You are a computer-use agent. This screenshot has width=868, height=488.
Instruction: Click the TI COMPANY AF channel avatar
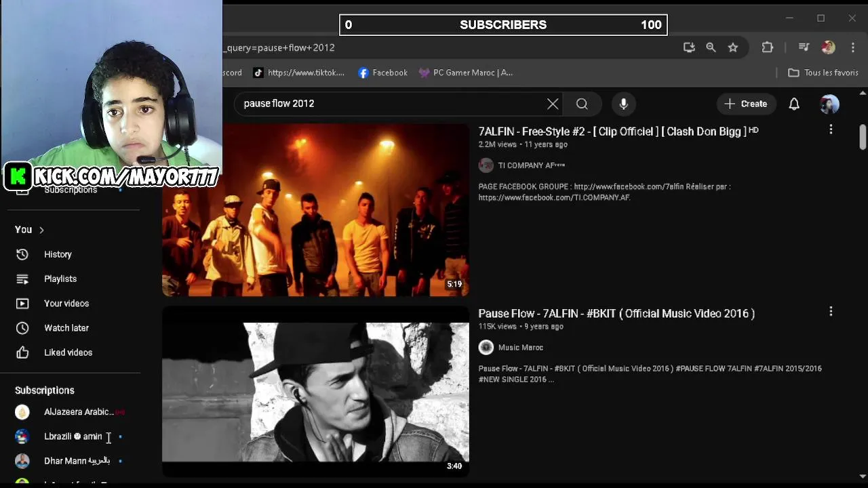click(486, 165)
